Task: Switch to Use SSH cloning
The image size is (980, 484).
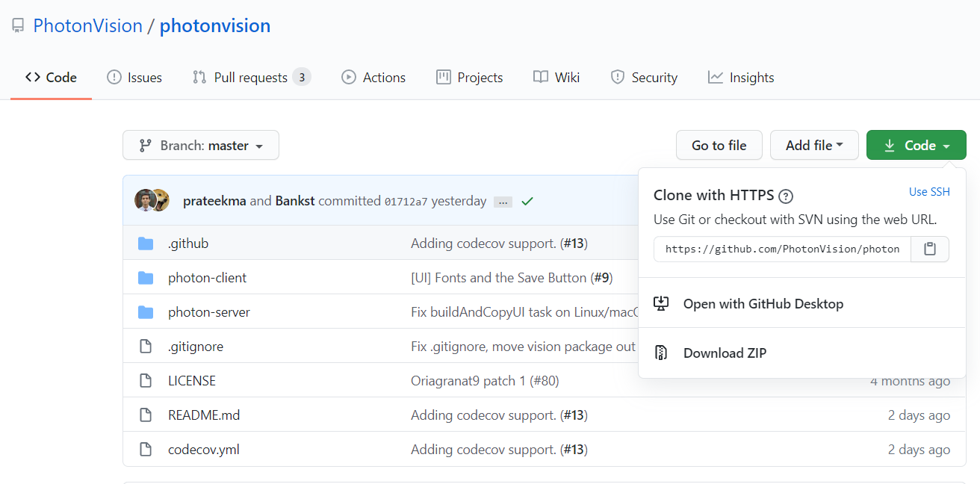Action: 929,192
